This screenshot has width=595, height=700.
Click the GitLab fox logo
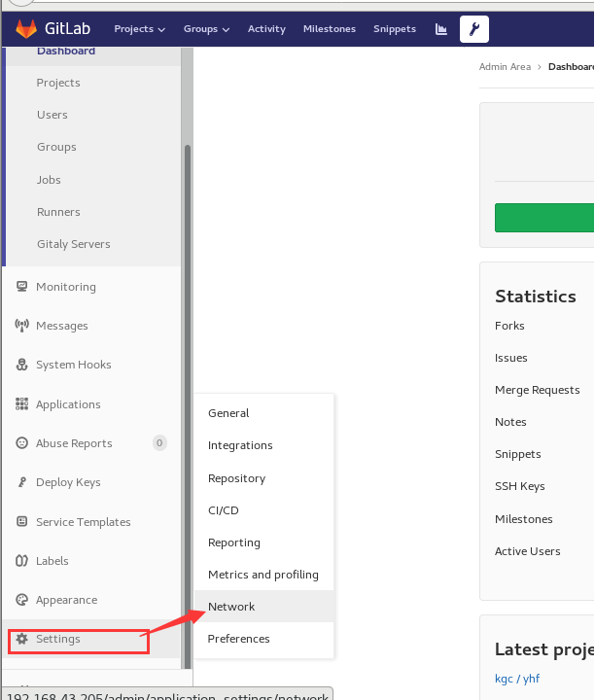(x=26, y=28)
